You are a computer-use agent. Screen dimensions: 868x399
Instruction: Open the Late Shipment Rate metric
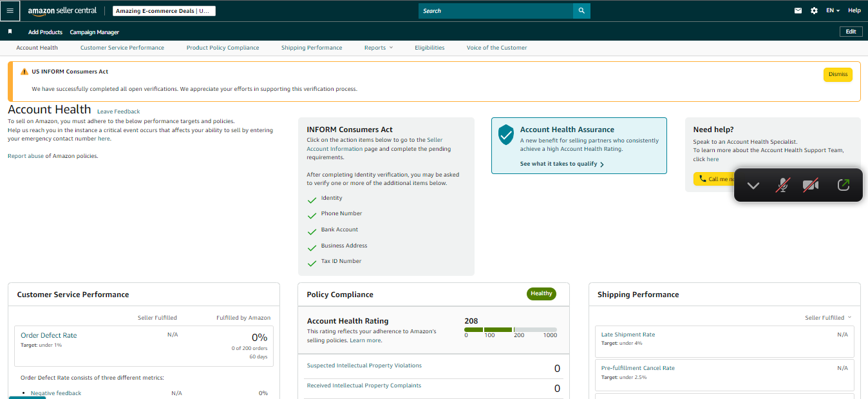[628, 335]
